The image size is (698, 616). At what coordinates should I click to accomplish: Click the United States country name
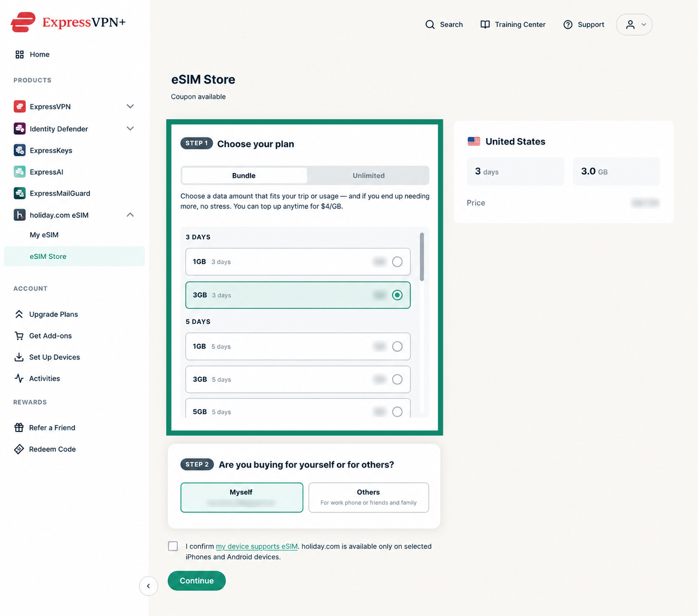tap(516, 141)
